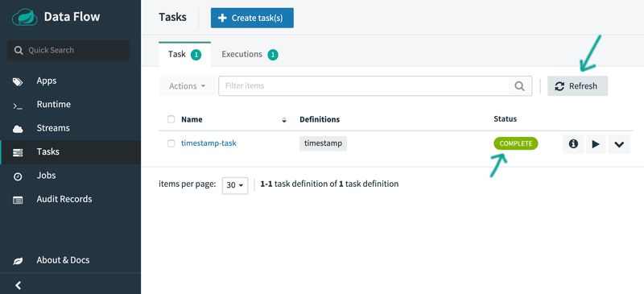Open the timestamp-task link
This screenshot has height=294, width=644.
208,143
